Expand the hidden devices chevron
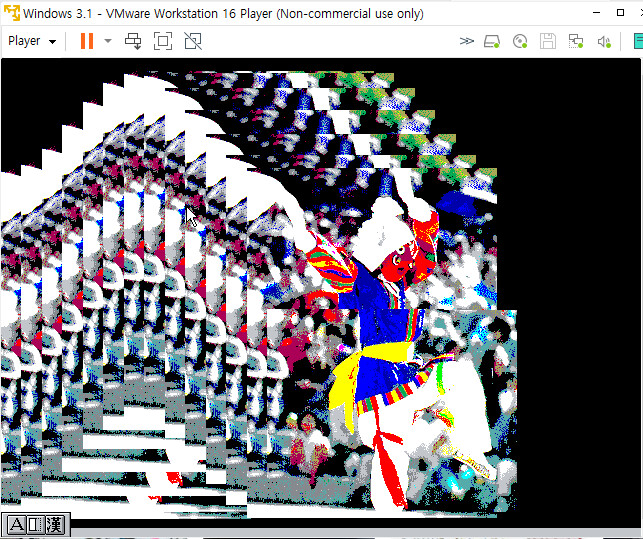The width and height of the screenshot is (643, 539). [466, 41]
